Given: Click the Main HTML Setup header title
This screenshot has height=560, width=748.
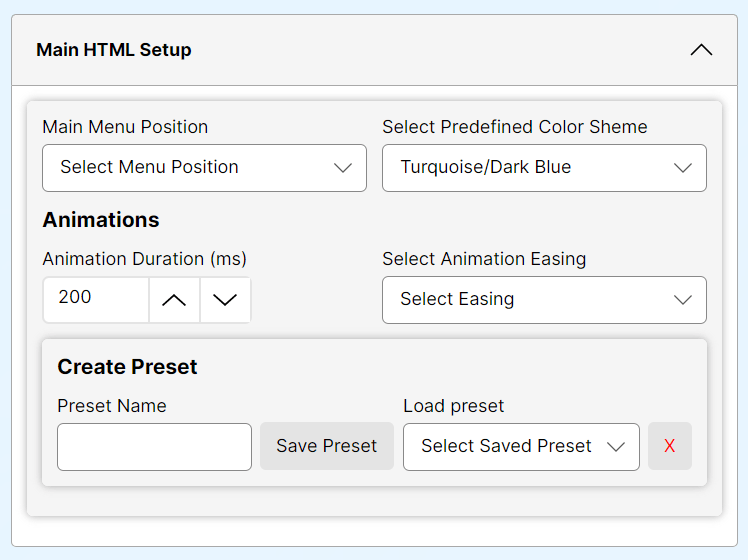Looking at the screenshot, I should pyautogui.click(x=114, y=50).
